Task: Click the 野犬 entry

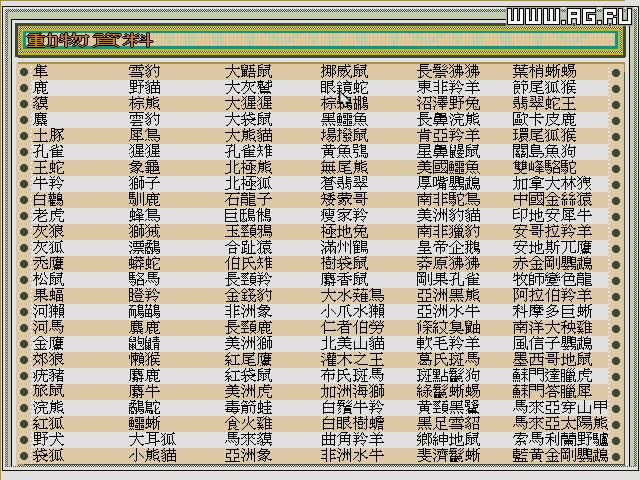Action: tap(49, 439)
